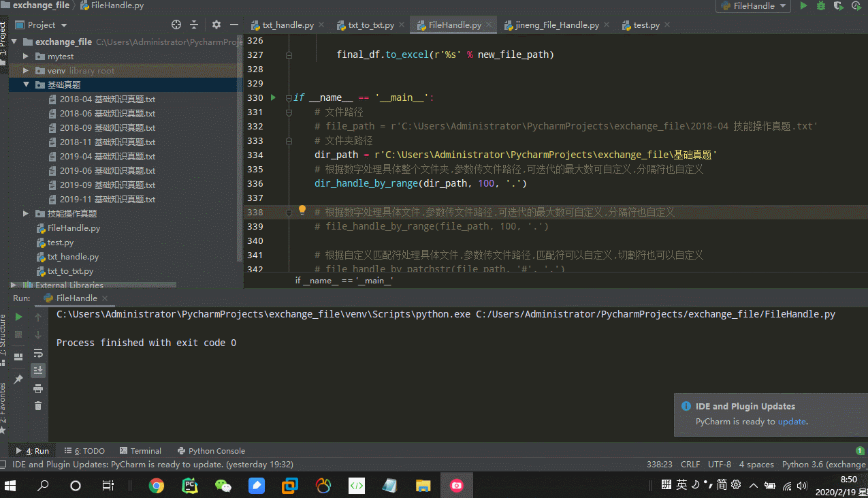Expand the 技能操作真题 folder

tap(26, 214)
